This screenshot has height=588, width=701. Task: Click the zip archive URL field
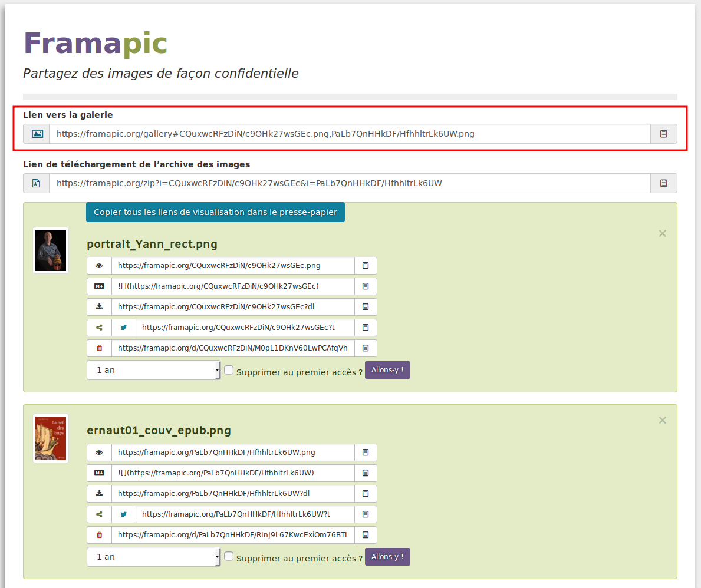click(x=350, y=183)
